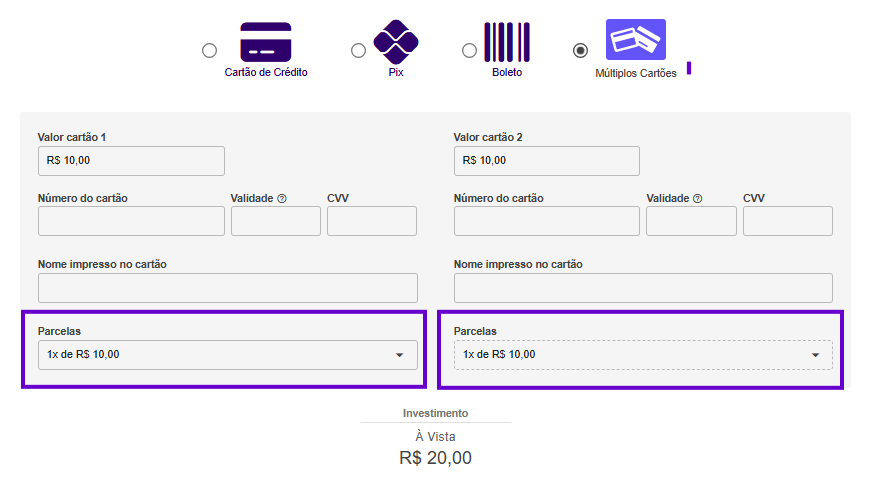The width and height of the screenshot is (874, 486).
Task: Click the Boleto label text
Action: (x=507, y=72)
